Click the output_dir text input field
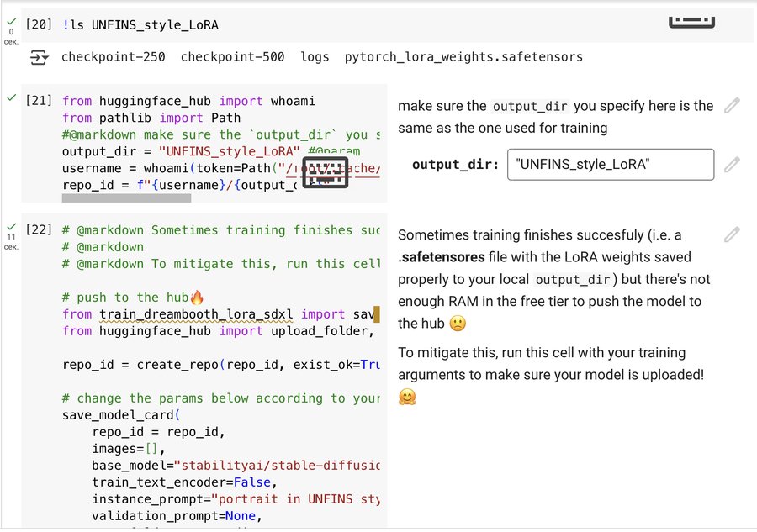The width and height of the screenshot is (757, 532). pyautogui.click(x=610, y=165)
